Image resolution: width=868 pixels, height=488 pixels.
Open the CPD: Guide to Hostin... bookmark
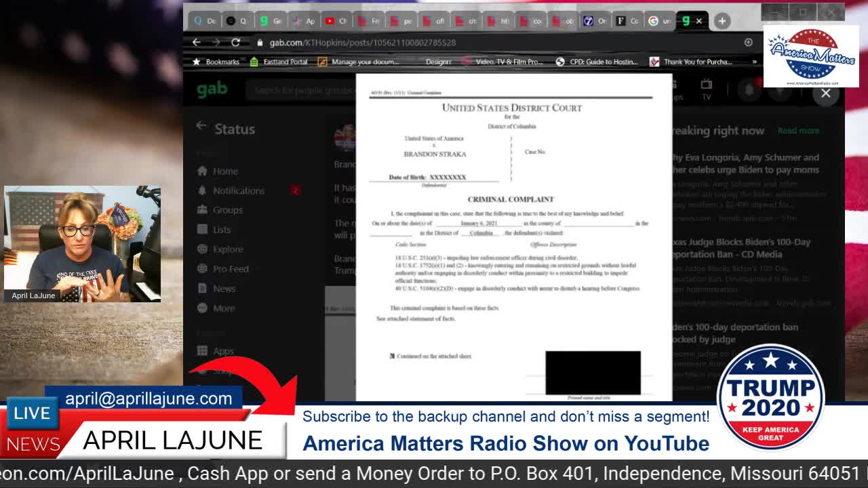click(597, 62)
